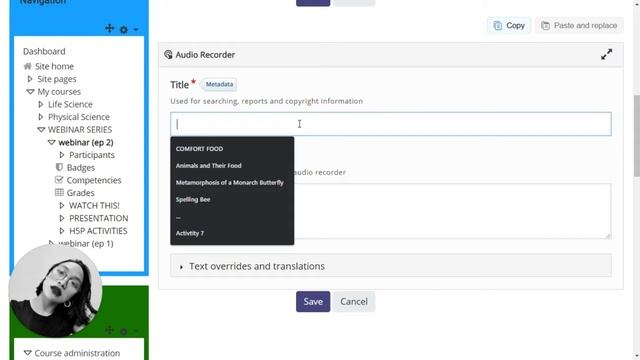Open the Navigation block gear settings

124,29
